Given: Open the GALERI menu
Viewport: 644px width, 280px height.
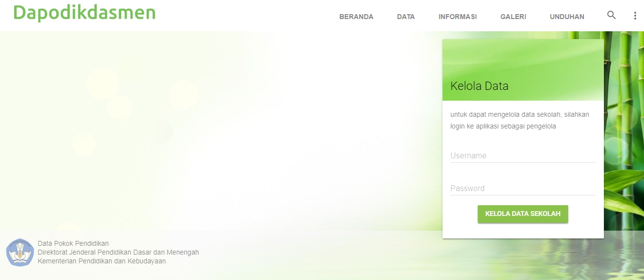Looking at the screenshot, I should click(513, 17).
